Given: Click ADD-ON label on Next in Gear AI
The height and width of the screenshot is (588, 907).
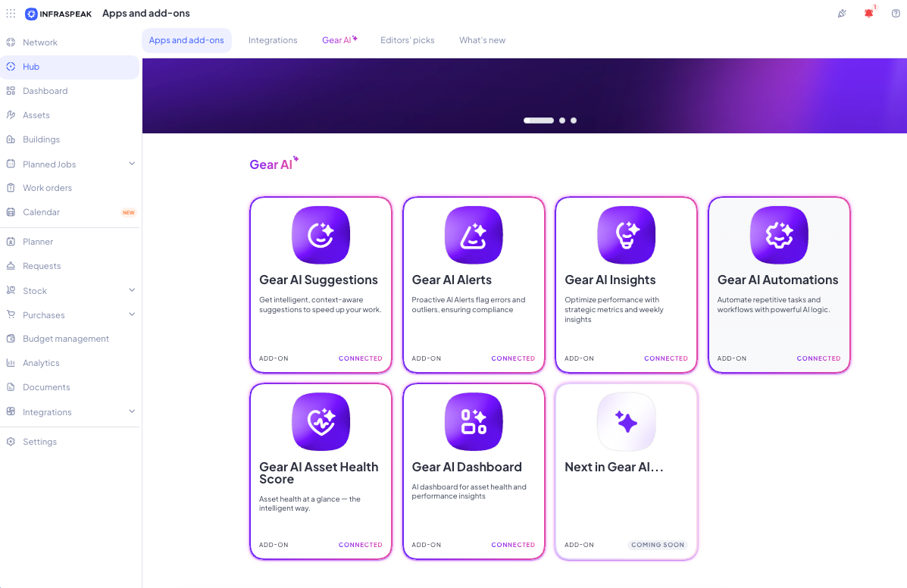Looking at the screenshot, I should click(x=579, y=545).
